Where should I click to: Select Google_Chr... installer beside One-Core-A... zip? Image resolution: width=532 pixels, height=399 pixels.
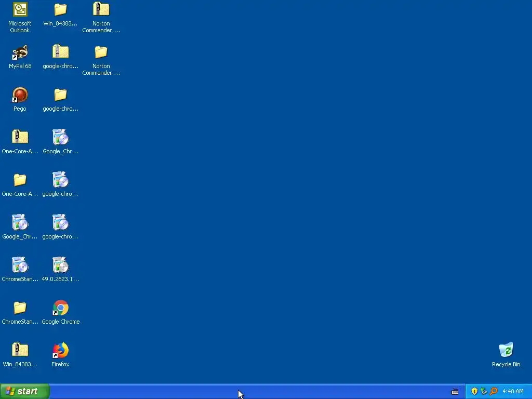point(60,142)
